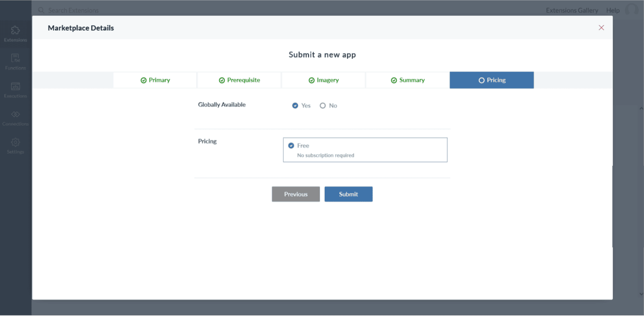Switch to the Imagery tab
Image resolution: width=644 pixels, height=316 pixels.
pos(323,80)
